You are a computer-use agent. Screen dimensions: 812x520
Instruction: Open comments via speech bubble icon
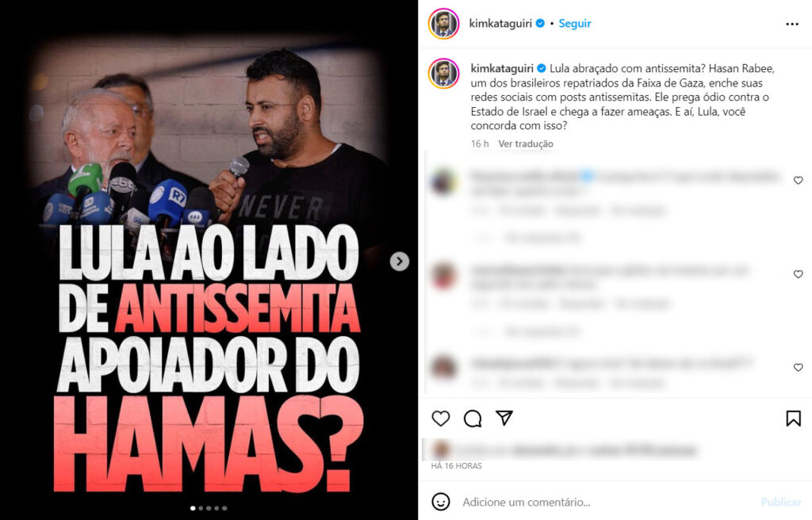(x=473, y=419)
